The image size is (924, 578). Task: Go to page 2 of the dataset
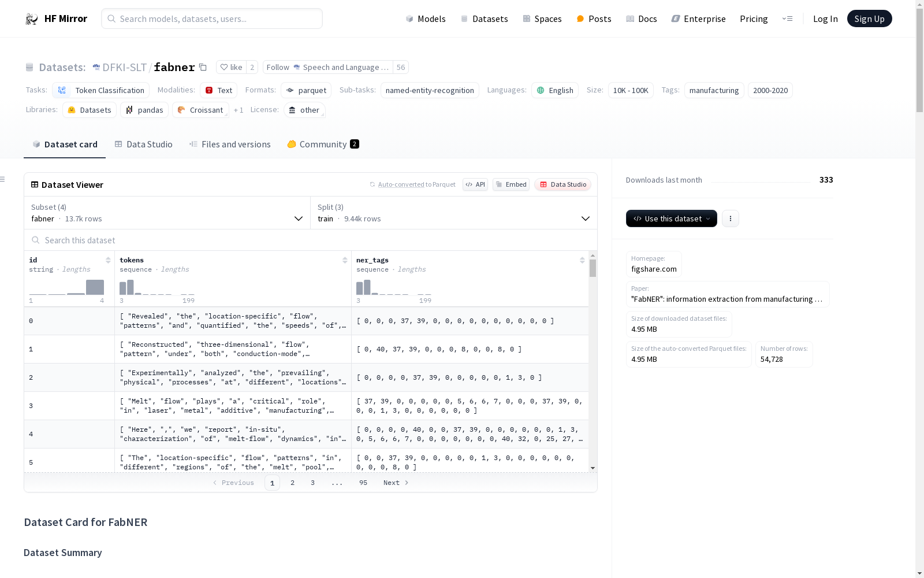(293, 483)
